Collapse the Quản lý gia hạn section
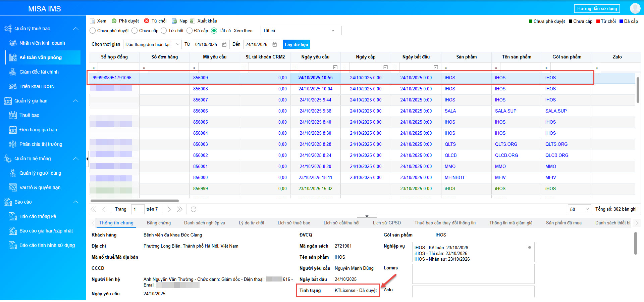This screenshot has height=302, width=644. click(x=76, y=101)
